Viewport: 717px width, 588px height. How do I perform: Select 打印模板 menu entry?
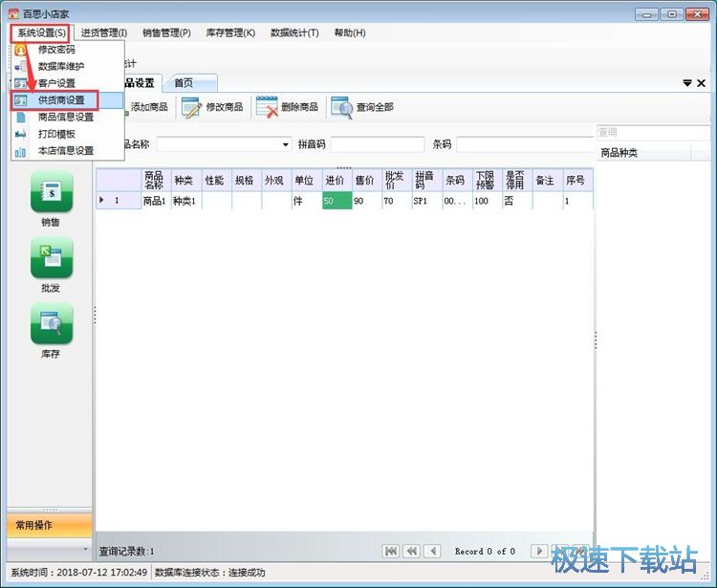68,134
